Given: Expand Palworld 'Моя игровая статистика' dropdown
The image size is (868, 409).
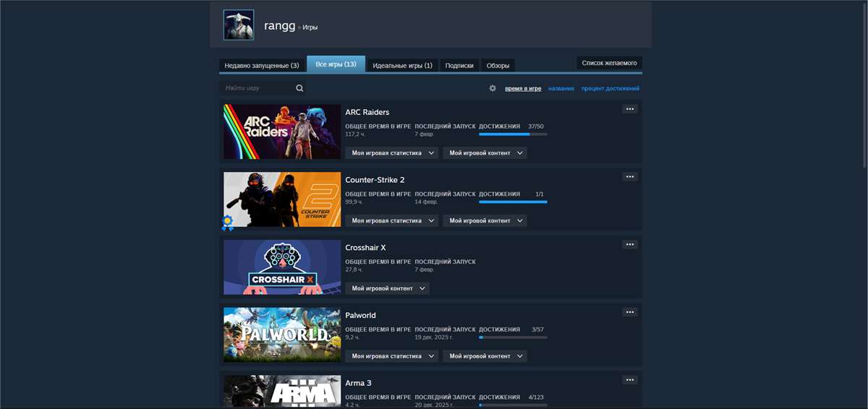Looking at the screenshot, I should point(391,356).
